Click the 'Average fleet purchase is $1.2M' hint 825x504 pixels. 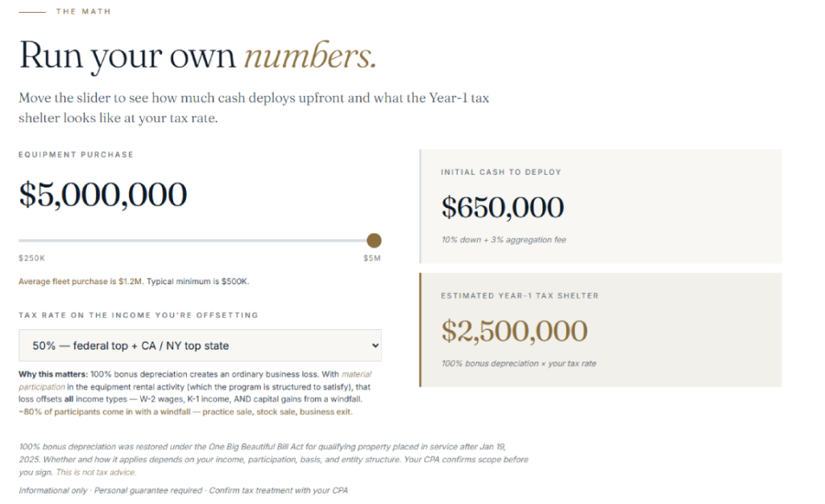click(x=81, y=281)
